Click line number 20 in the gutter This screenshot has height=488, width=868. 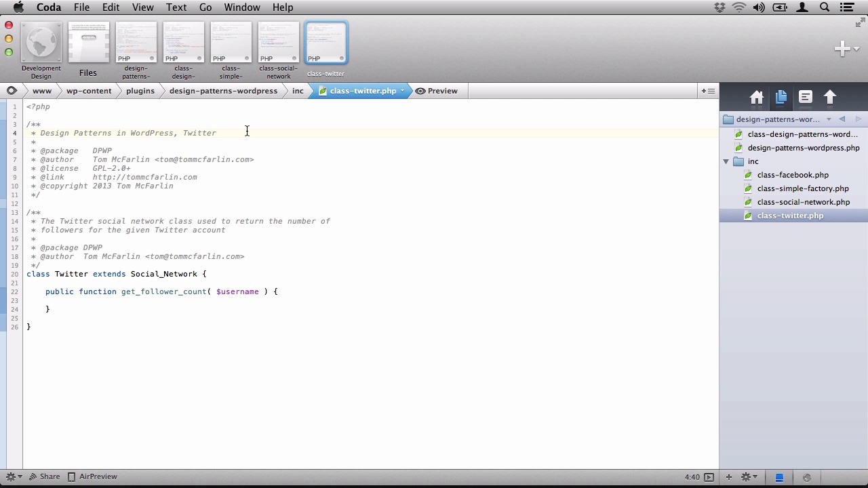(14, 274)
